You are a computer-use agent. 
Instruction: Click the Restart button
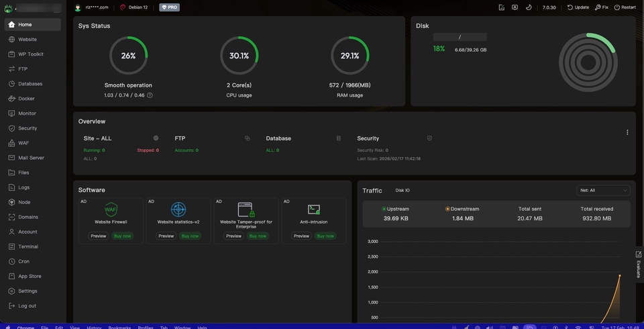[x=625, y=7]
